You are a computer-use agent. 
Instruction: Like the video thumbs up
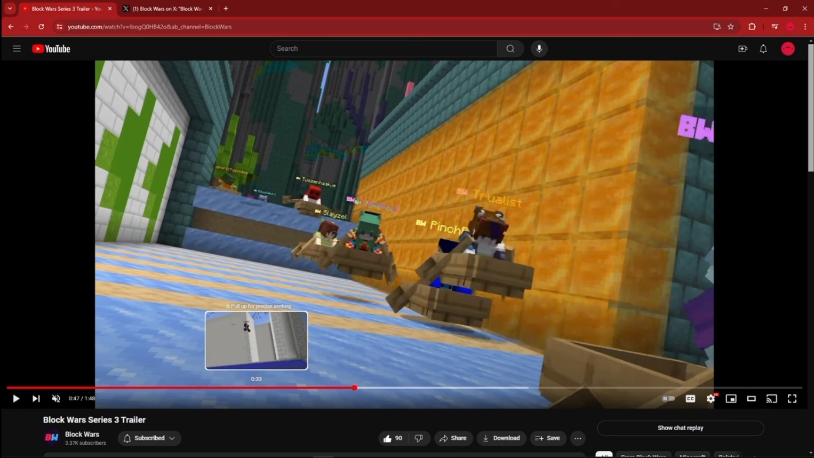[392, 438]
